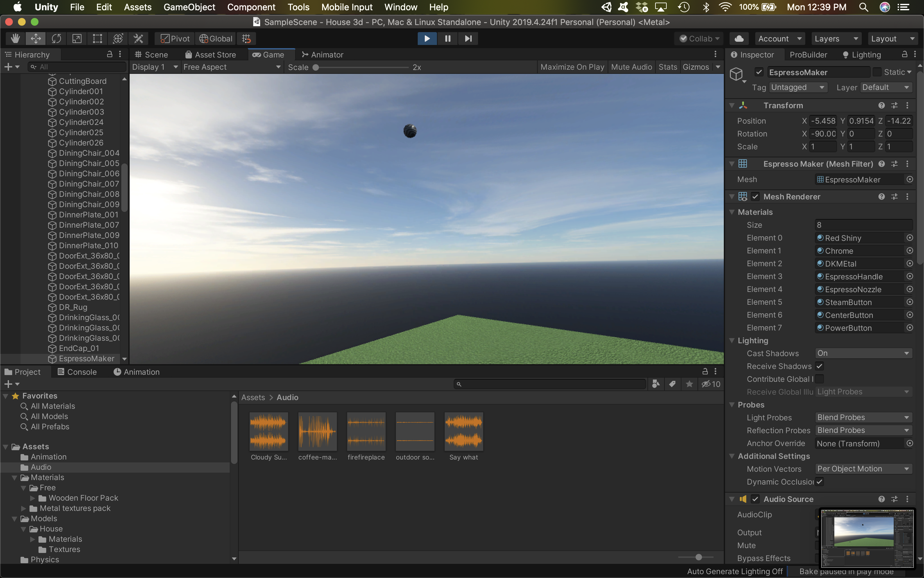The width and height of the screenshot is (924, 578).
Task: Open Component menu
Action: pyautogui.click(x=251, y=7)
